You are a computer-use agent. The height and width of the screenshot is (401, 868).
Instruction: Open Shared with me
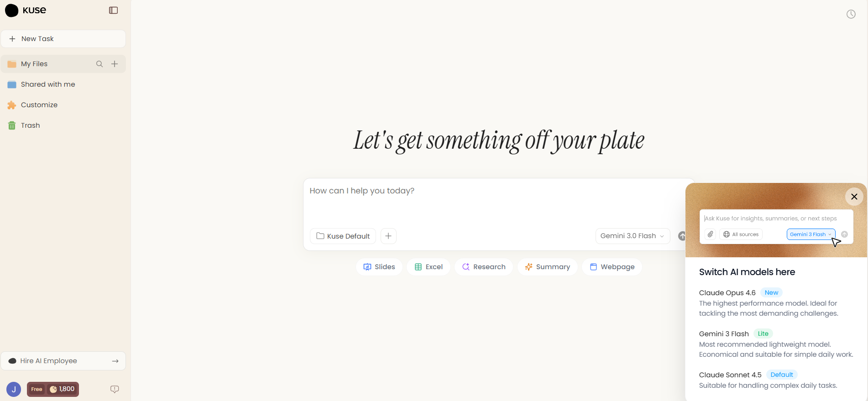47,84
